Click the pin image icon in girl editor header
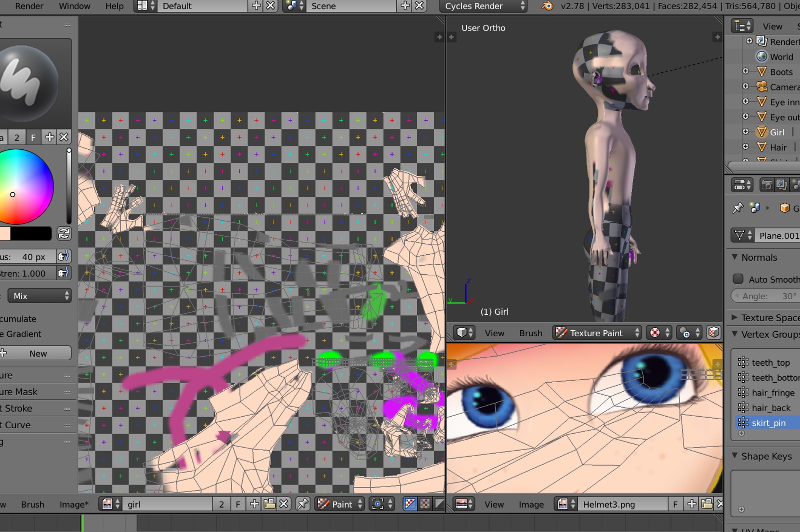800x532 pixels. pos(302,504)
